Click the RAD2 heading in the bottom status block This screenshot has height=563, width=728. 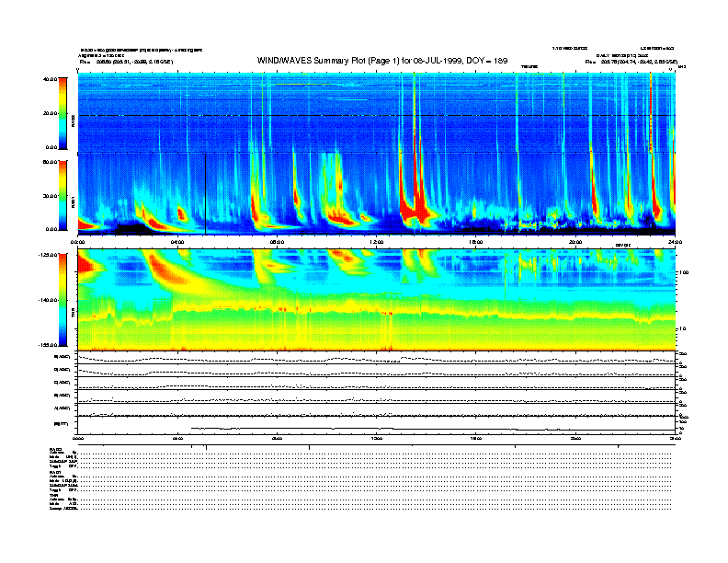(56, 449)
